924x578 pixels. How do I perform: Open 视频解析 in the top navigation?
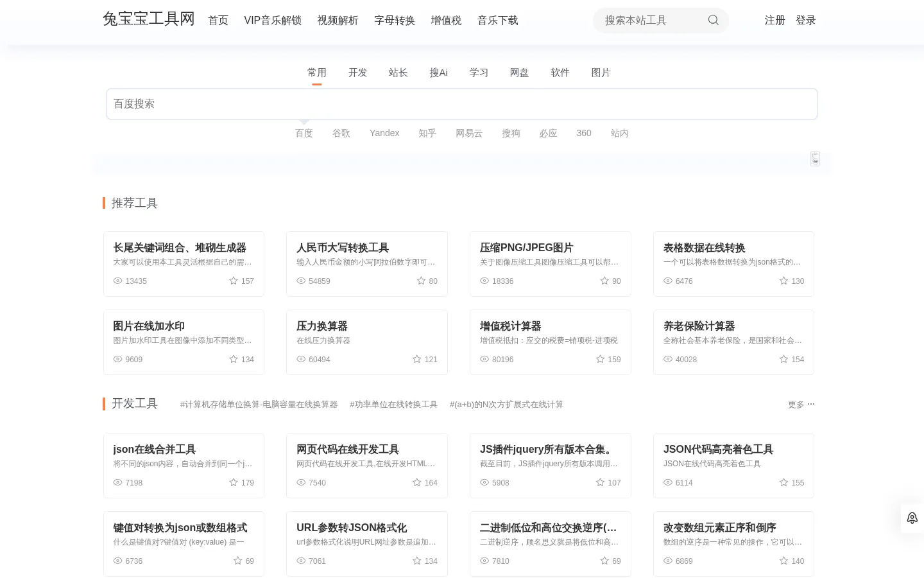pos(338,21)
